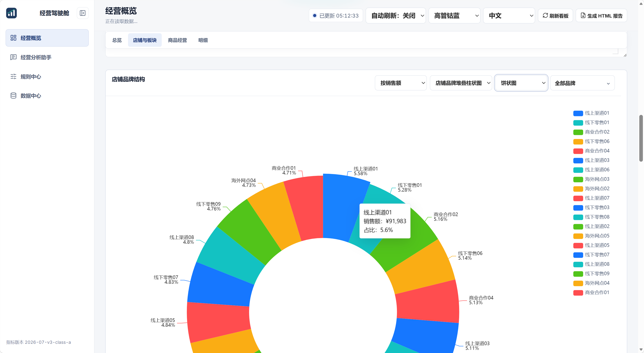Open the 全部品牌 brand filter dropdown
The image size is (644, 353).
(x=582, y=83)
